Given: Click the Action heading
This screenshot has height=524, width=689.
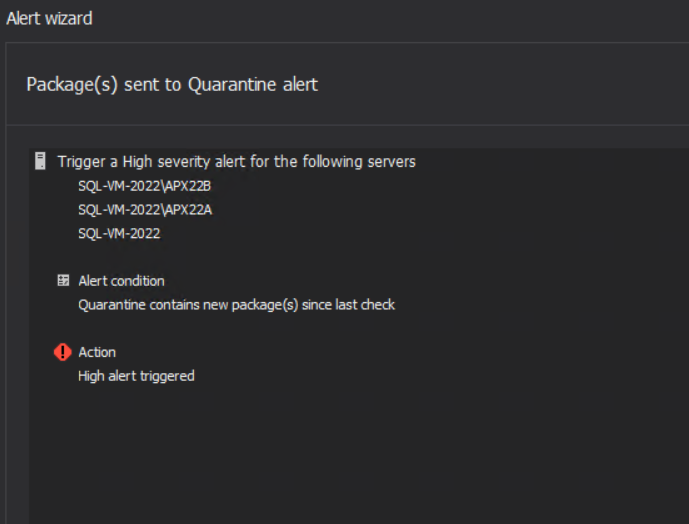Looking at the screenshot, I should coord(97,352).
